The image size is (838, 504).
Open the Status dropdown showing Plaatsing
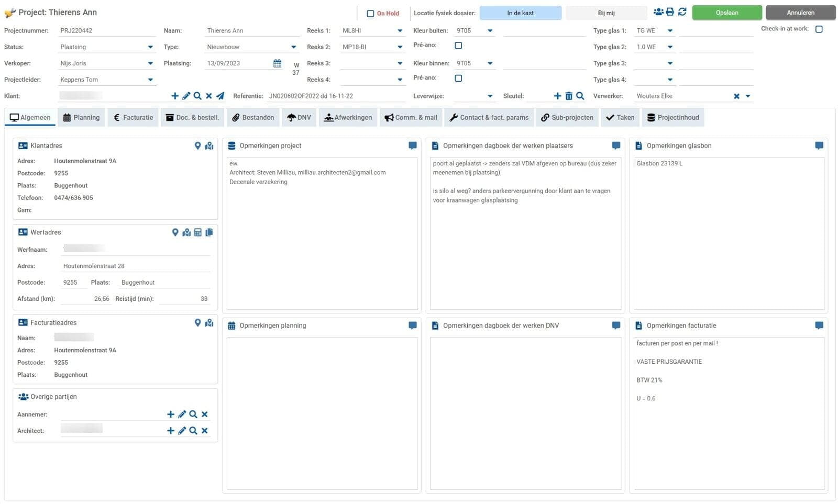(150, 47)
